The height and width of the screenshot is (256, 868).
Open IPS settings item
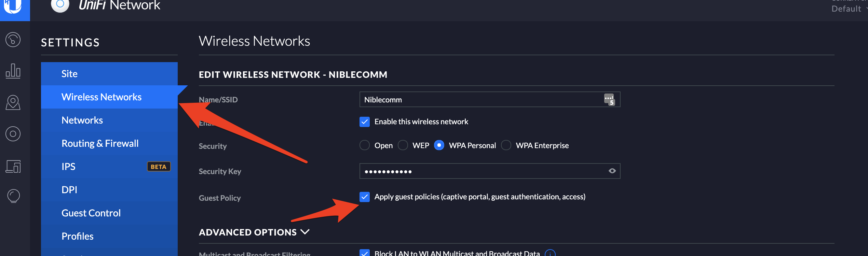[x=109, y=167]
